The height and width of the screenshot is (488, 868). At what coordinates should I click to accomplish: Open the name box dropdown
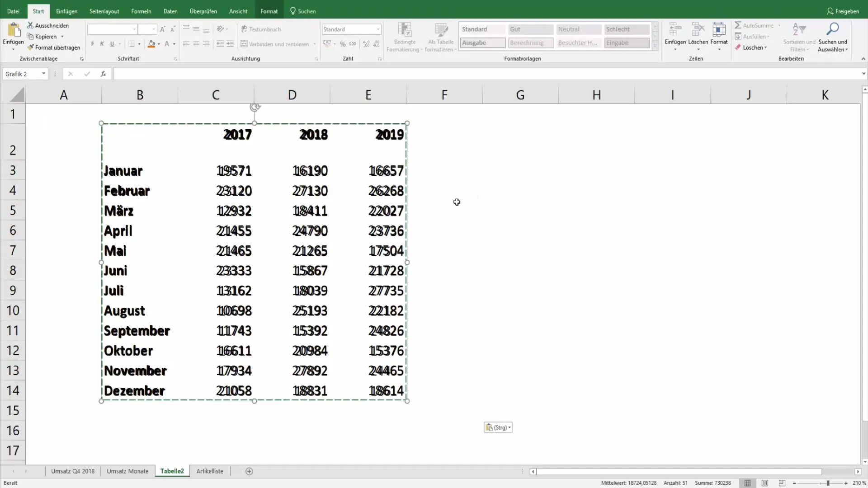43,74
